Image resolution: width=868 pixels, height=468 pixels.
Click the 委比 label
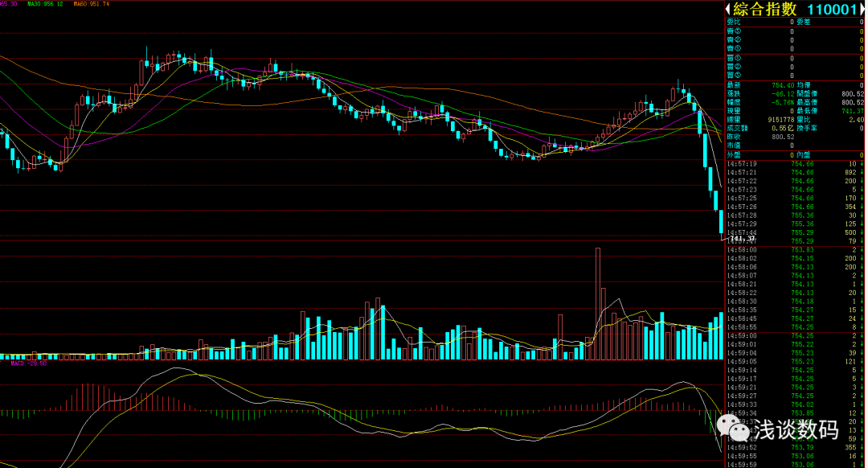click(x=734, y=23)
